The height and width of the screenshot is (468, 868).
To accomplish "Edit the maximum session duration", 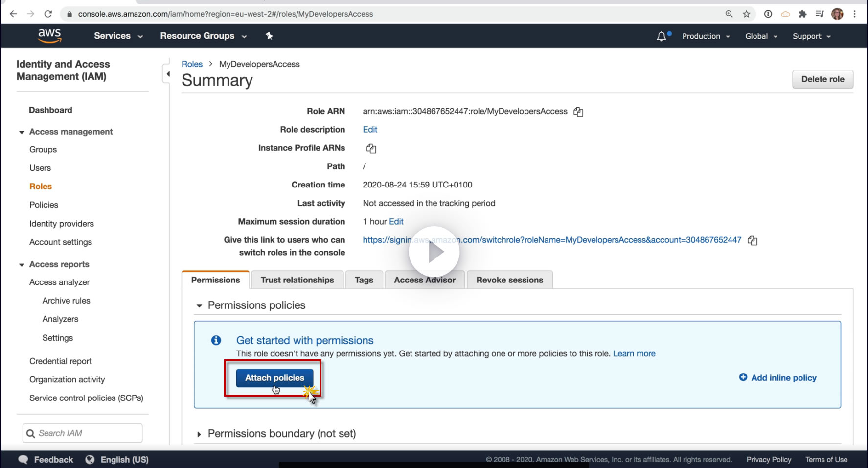I will point(396,222).
